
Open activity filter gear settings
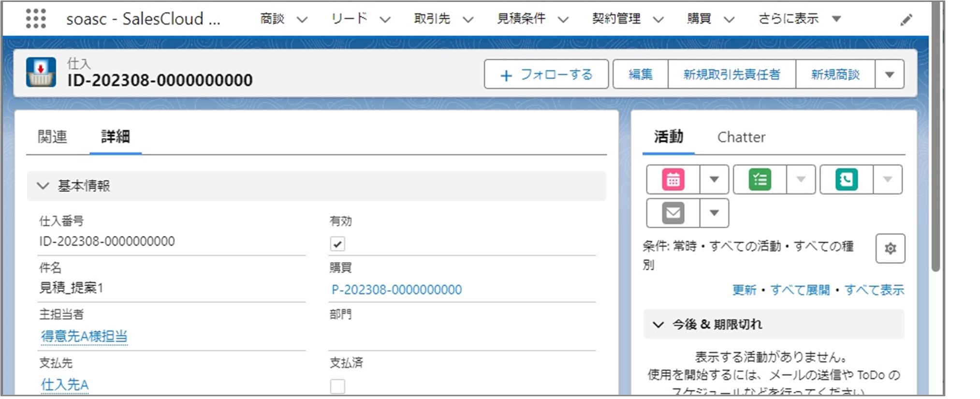click(x=890, y=249)
